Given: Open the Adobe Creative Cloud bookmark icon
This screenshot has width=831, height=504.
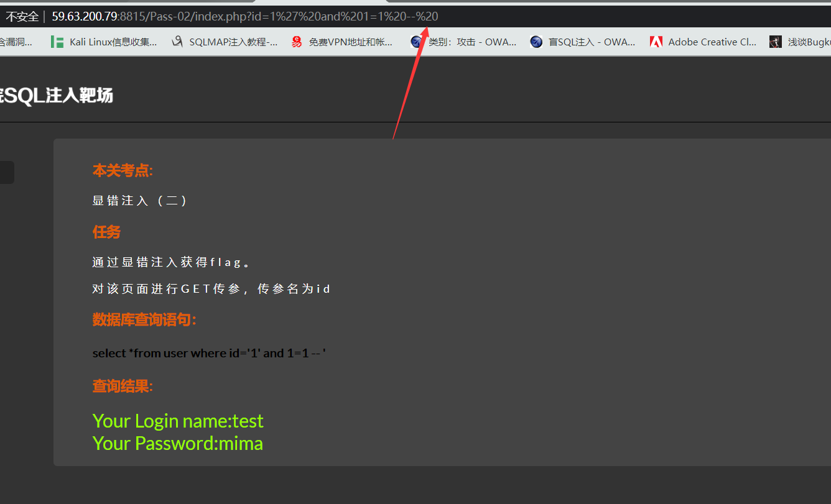Looking at the screenshot, I should click(656, 42).
